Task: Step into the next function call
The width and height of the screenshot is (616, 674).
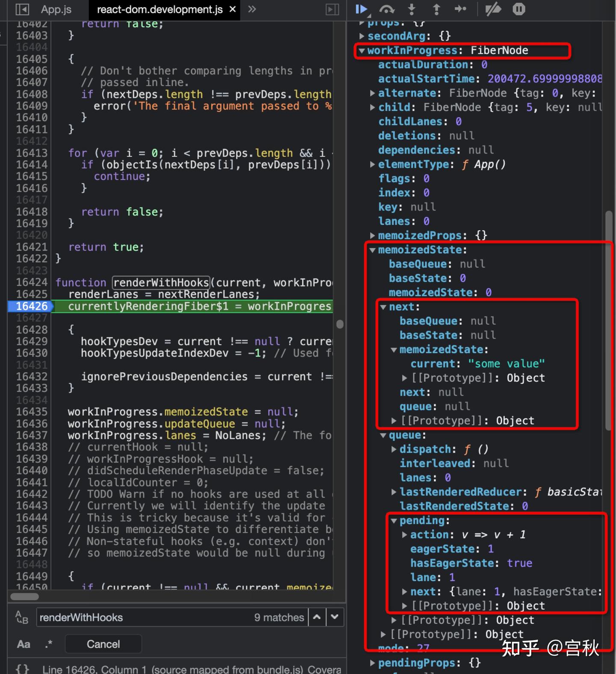Action: [412, 9]
